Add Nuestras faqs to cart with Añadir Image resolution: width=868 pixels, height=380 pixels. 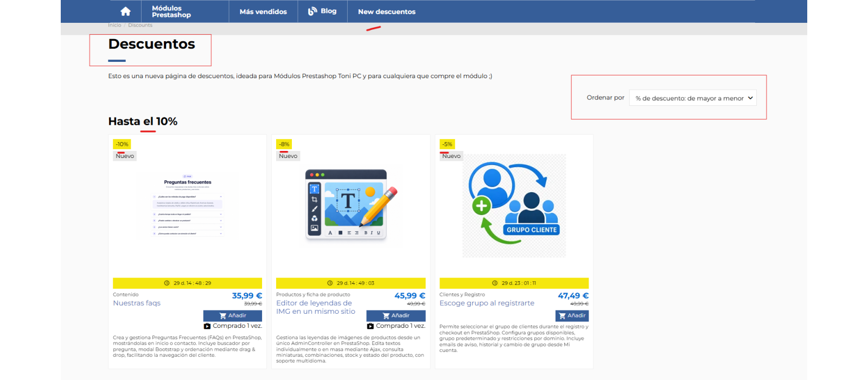pyautogui.click(x=233, y=316)
